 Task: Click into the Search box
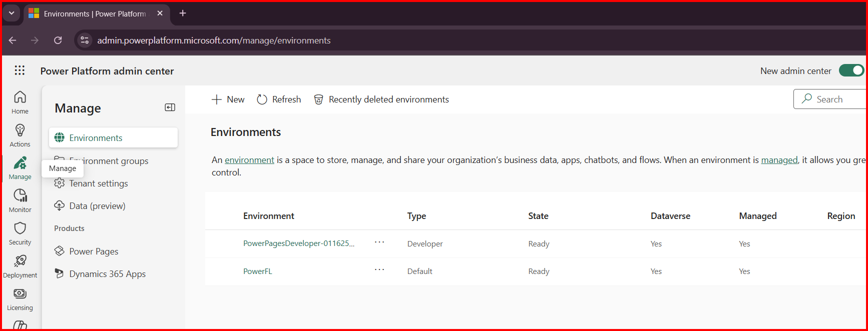click(830, 99)
